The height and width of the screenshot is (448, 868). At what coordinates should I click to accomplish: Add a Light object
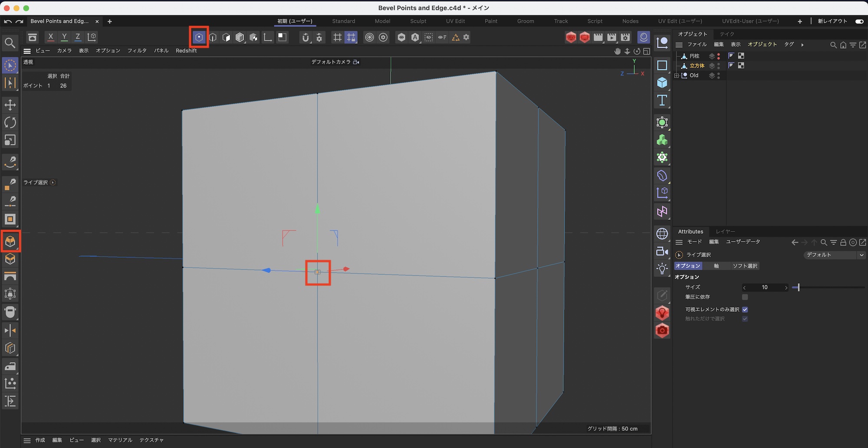point(662,269)
